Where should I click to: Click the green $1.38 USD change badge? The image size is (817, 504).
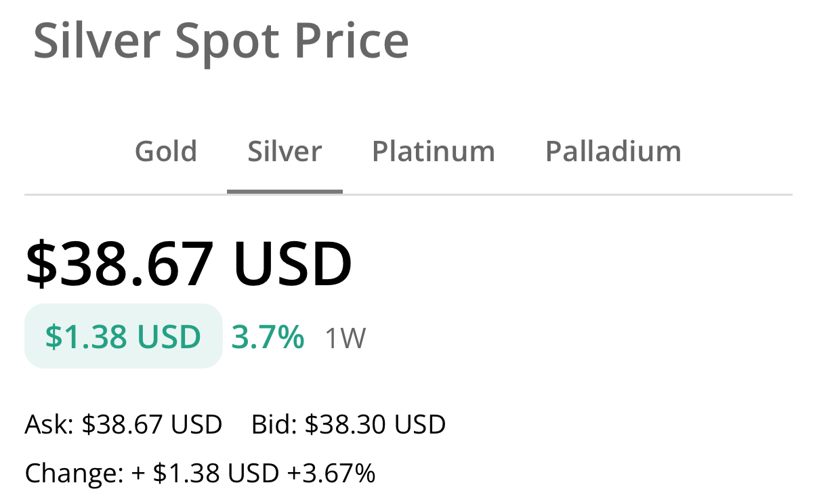click(123, 337)
